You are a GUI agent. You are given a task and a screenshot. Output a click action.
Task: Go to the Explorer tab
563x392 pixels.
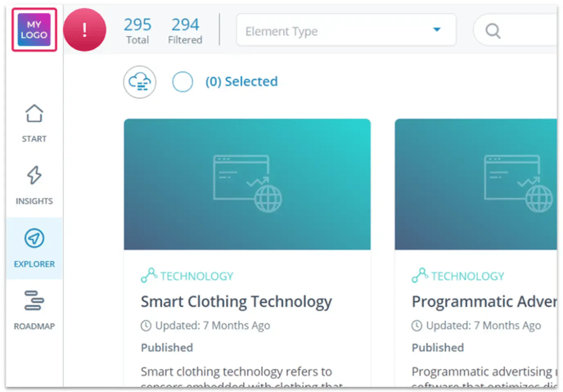(34, 247)
